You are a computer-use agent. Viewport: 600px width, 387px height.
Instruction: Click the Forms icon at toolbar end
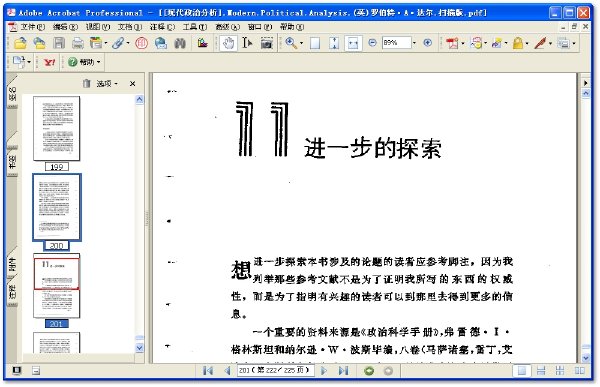coord(563,43)
